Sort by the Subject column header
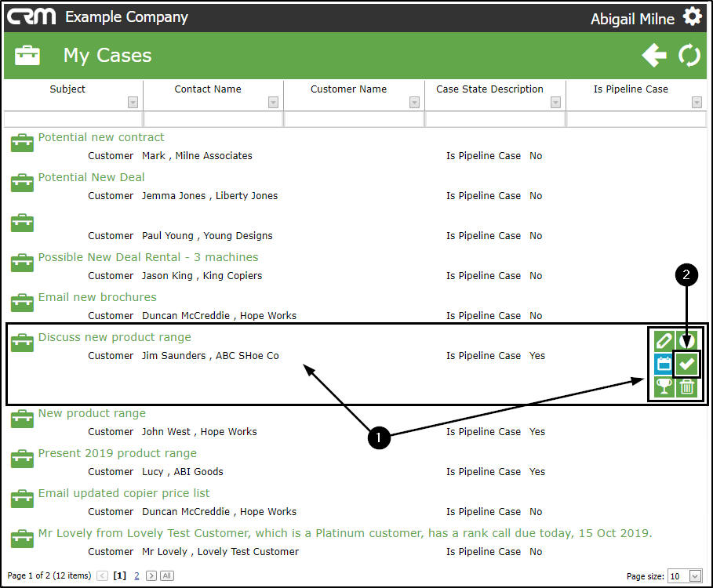 pos(67,89)
